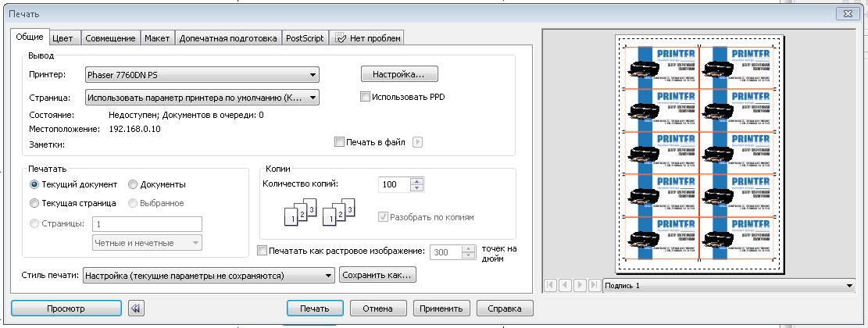Open the Макет tab
The height and width of the screenshot is (328, 868).
click(x=157, y=38)
